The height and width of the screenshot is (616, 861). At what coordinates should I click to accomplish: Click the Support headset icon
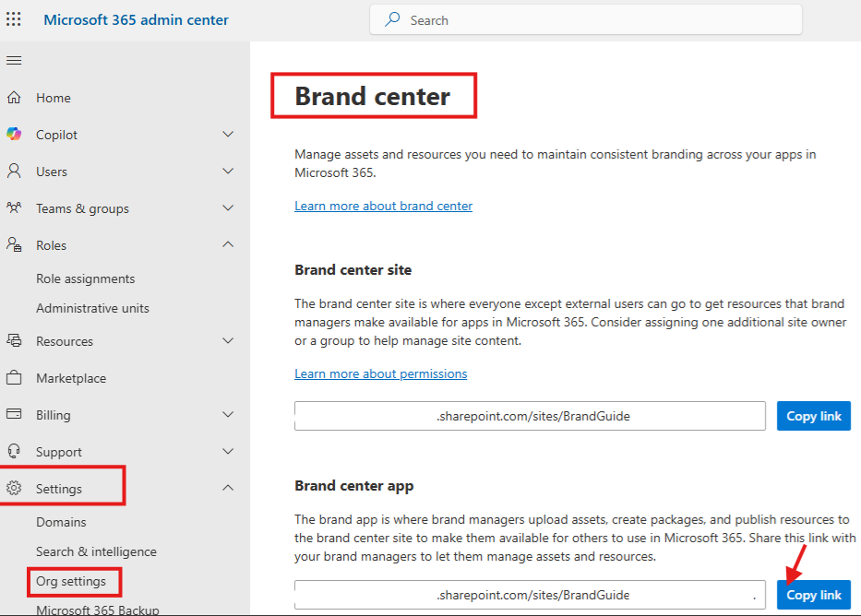(14, 452)
